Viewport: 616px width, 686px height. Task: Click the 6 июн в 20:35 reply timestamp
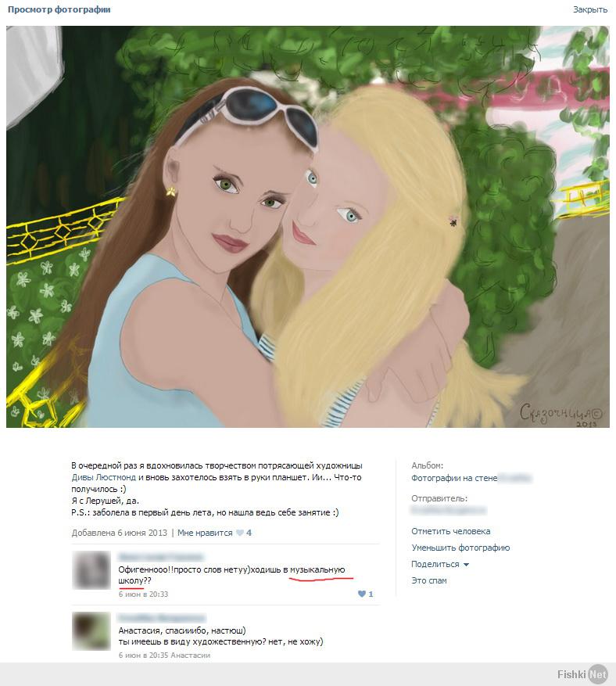tap(143, 655)
